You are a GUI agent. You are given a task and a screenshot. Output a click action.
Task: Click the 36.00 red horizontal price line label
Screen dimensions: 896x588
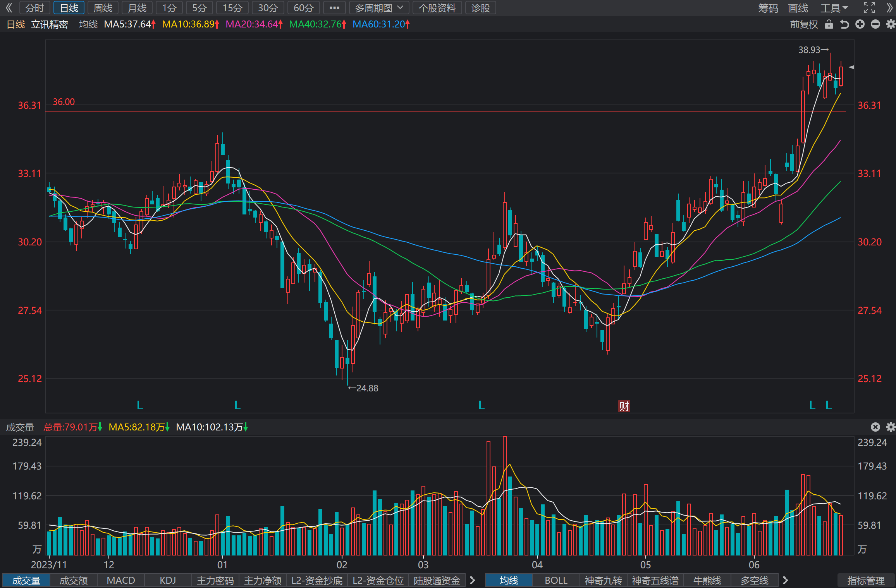click(64, 102)
